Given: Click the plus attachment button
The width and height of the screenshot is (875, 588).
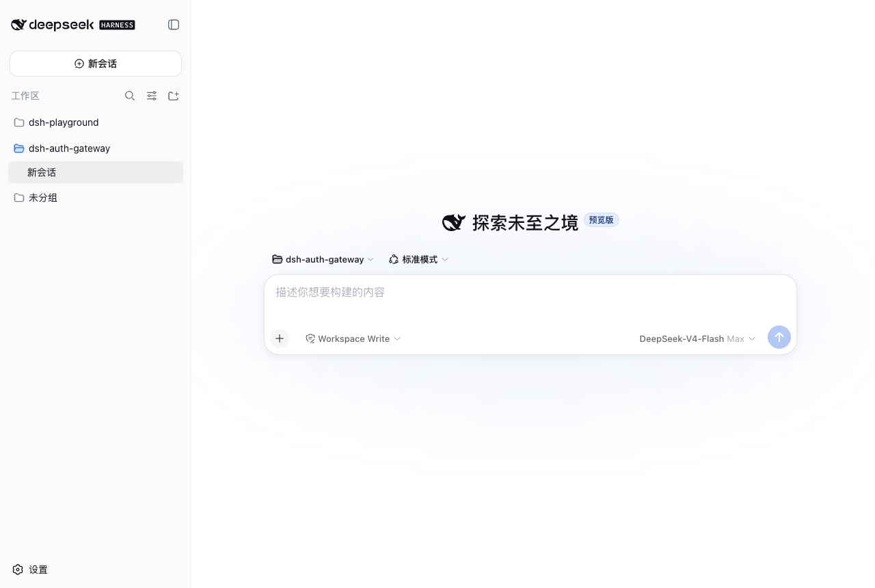Looking at the screenshot, I should tap(280, 338).
